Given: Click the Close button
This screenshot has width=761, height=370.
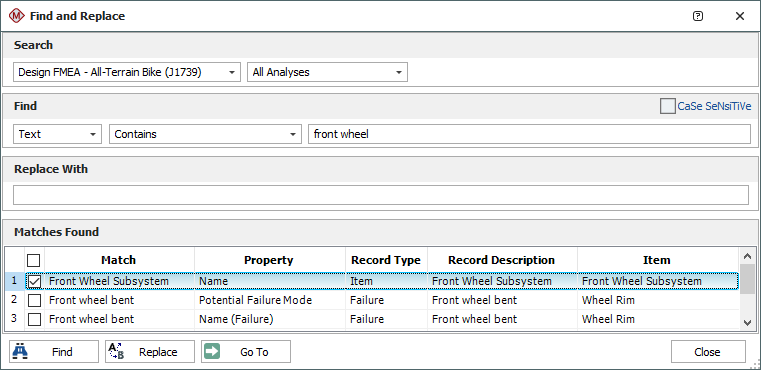Looking at the screenshot, I should point(708,352).
